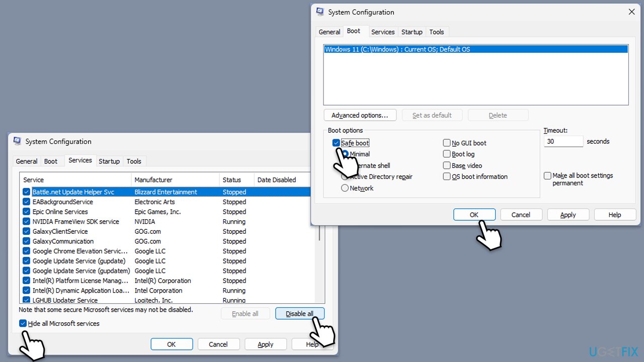Uncheck Intel(R) Platform License Manager checkbox
Viewport: 644px width, 362px height.
coord(27,281)
